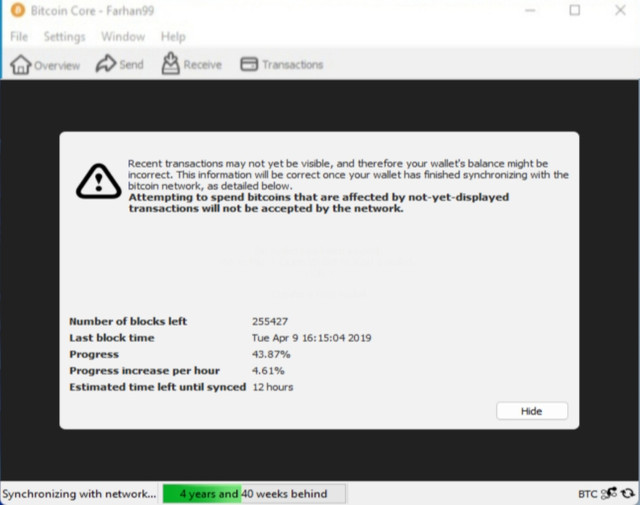Viewport: 640px width, 505px height.
Task: Go to the Overview tab
Action: 45,65
